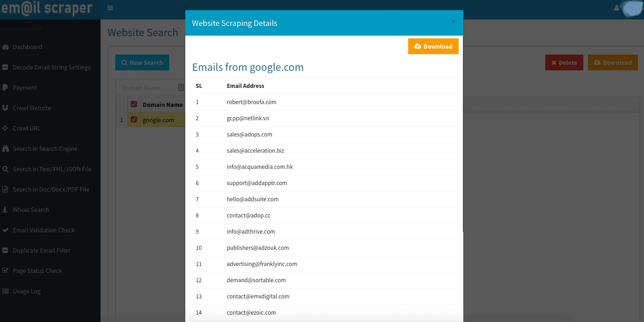
Task: Open the Page Status Check page
Action: (37, 271)
